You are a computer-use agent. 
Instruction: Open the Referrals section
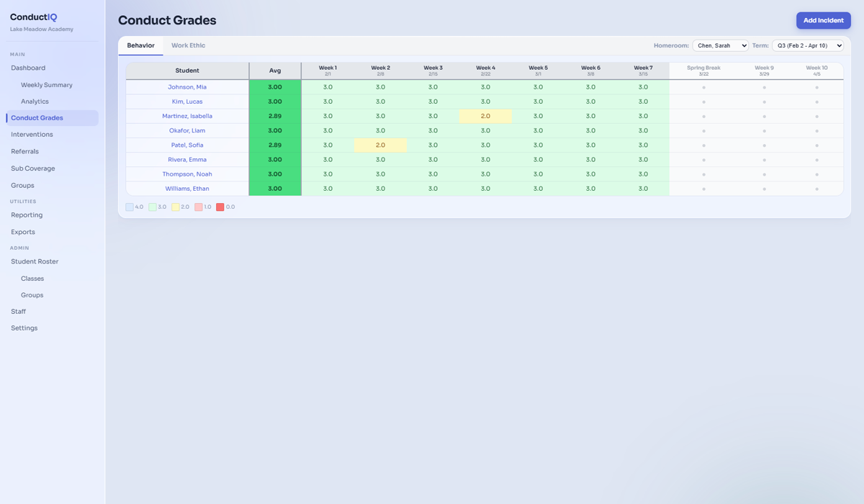click(25, 151)
